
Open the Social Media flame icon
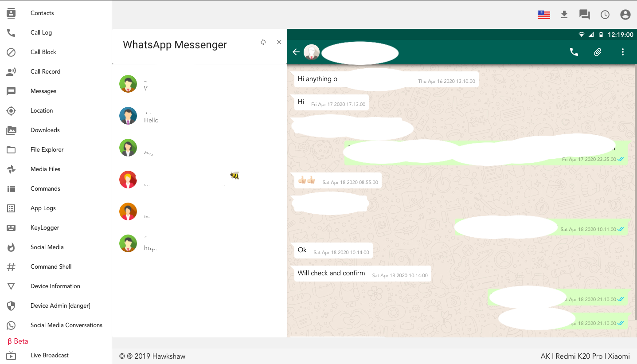pos(11,247)
